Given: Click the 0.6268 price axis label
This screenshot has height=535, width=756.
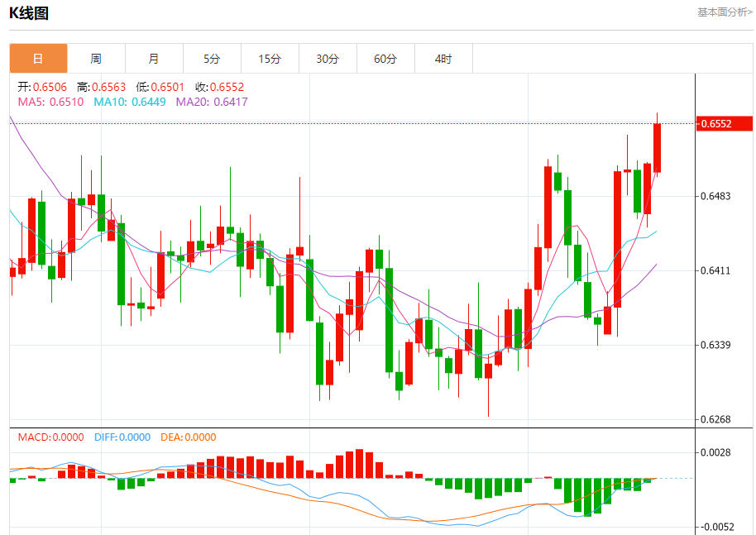Looking at the screenshot, I should click(715, 419).
